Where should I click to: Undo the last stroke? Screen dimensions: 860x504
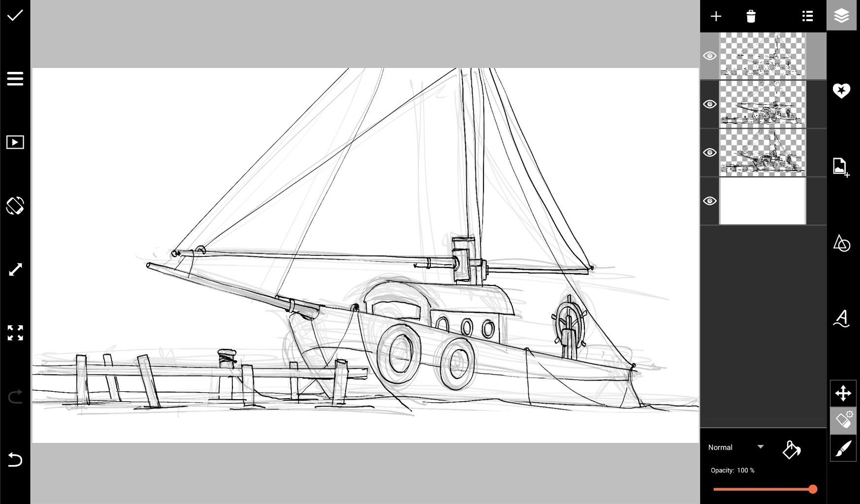click(15, 460)
